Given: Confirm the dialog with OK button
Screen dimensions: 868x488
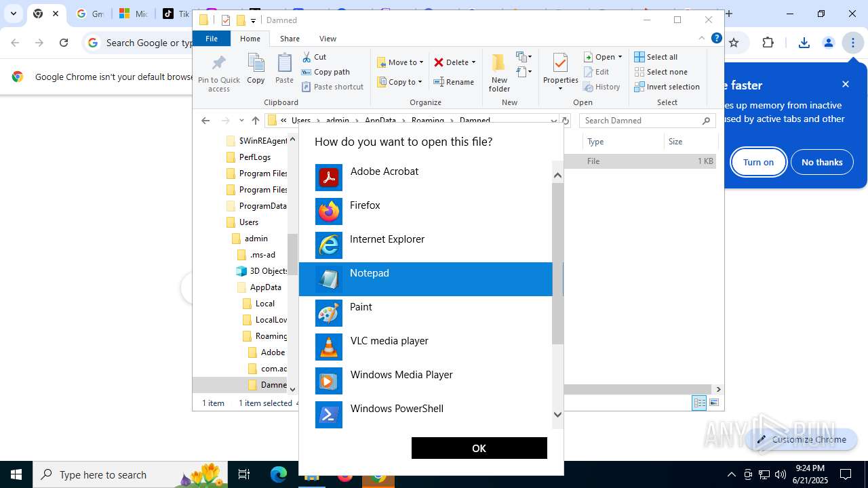Looking at the screenshot, I should click(479, 448).
